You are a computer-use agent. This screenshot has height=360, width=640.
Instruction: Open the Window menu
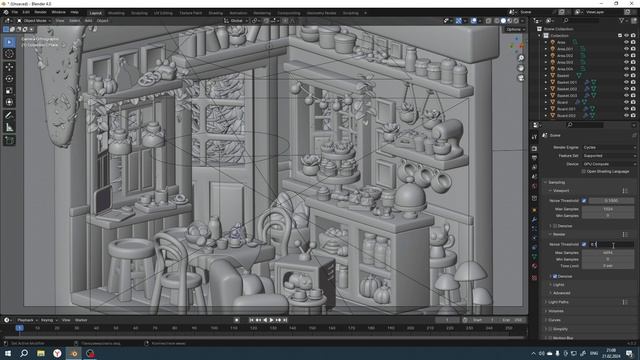click(59, 12)
